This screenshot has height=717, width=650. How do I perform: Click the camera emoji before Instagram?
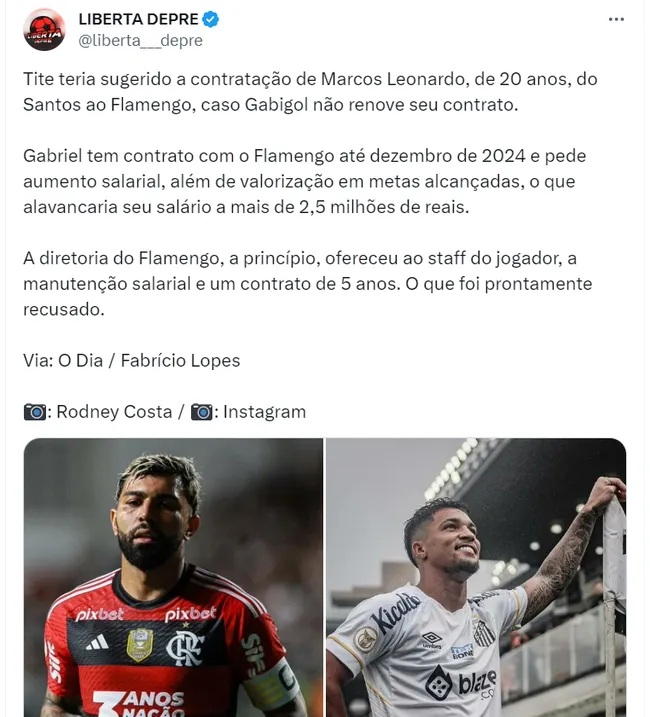[x=203, y=412]
